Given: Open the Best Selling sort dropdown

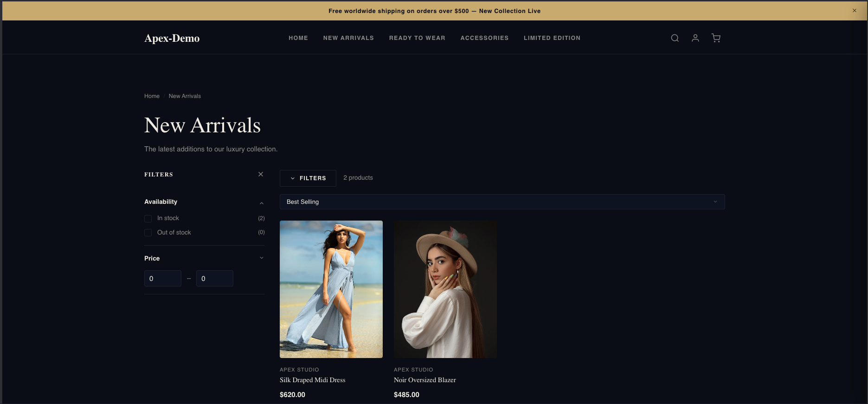Looking at the screenshot, I should pos(502,202).
